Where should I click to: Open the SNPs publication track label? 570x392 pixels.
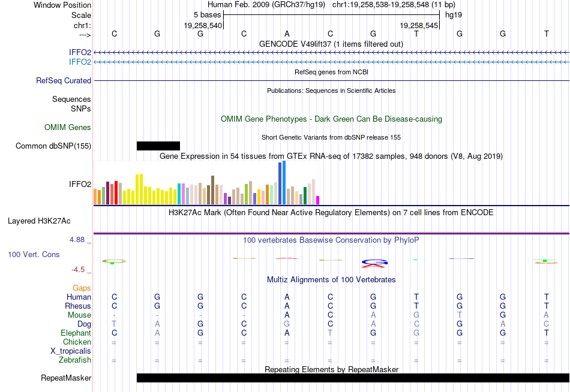click(81, 108)
